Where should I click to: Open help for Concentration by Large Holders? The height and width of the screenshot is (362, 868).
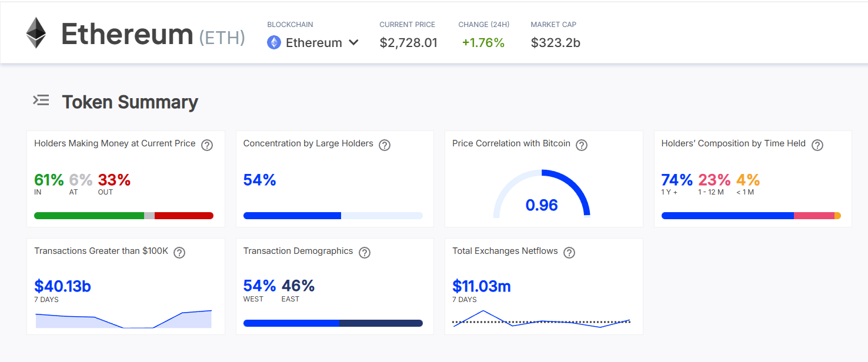point(385,145)
